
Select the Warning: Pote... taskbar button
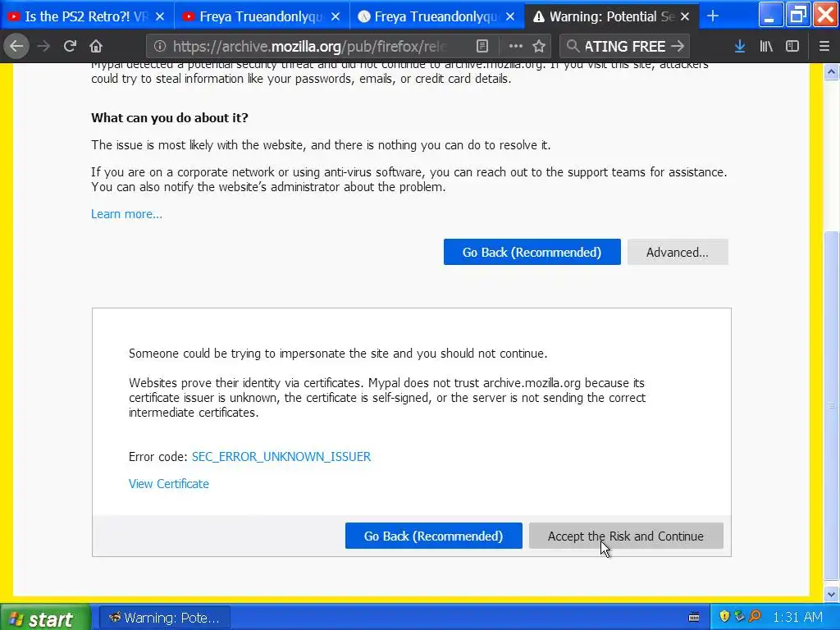tap(165, 618)
